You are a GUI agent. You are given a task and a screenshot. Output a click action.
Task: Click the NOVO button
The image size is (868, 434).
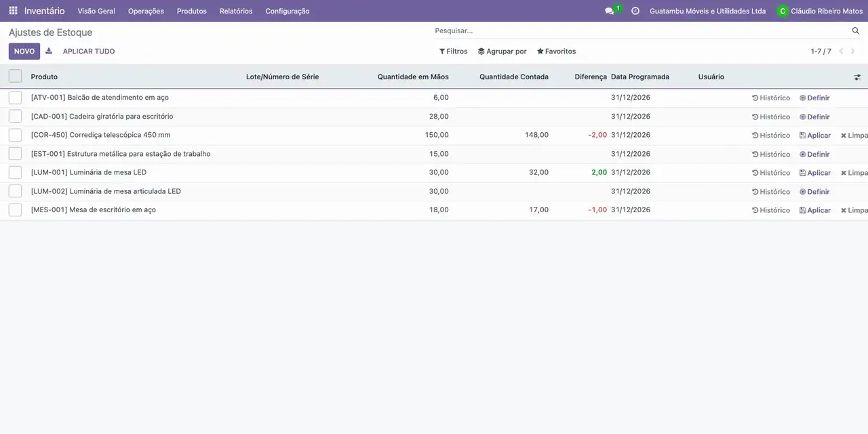tap(24, 51)
